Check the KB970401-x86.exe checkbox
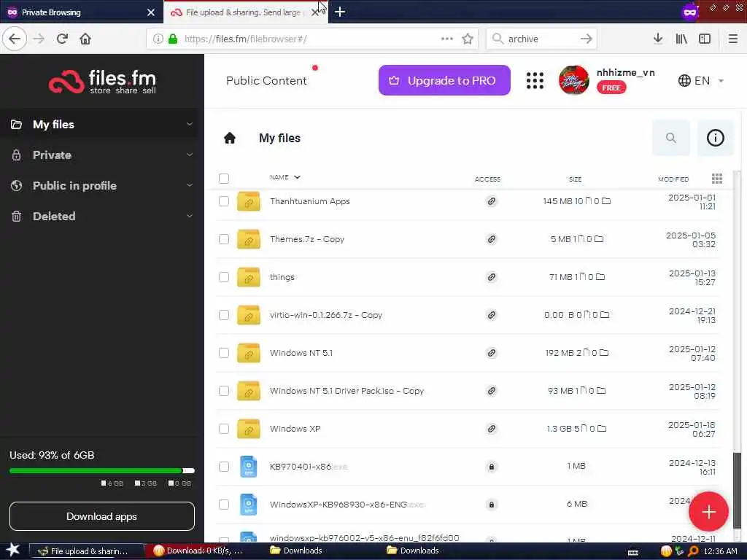The image size is (747, 560). coord(224,467)
